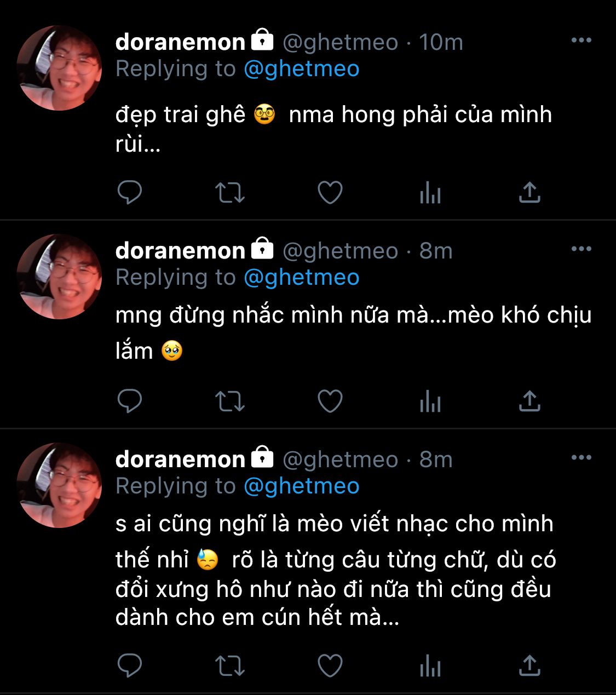Viewport: 616px width, 695px height.
Task: Like the 'mng đừng nhắc mình' tweet
Action: (x=330, y=401)
